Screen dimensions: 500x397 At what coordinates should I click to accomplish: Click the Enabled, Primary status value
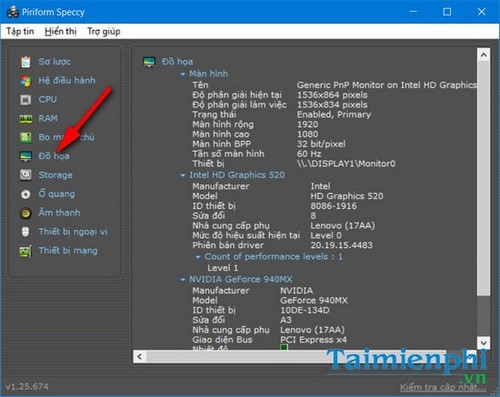pos(334,115)
